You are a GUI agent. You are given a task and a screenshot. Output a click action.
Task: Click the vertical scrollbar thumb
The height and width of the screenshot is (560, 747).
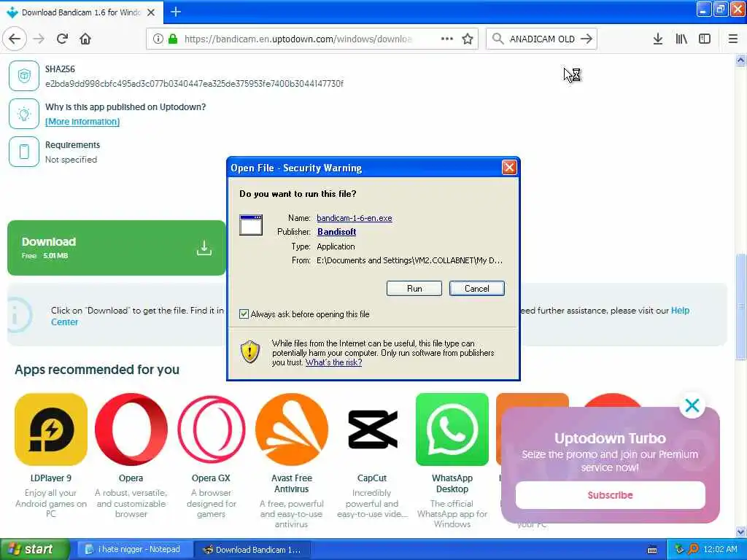pos(741,307)
